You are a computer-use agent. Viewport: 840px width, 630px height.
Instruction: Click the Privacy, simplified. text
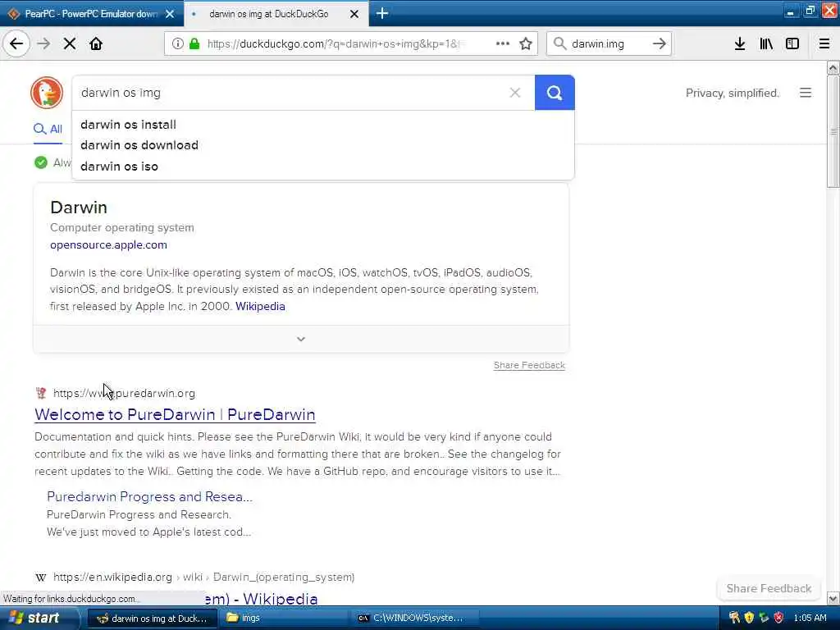[x=733, y=94]
